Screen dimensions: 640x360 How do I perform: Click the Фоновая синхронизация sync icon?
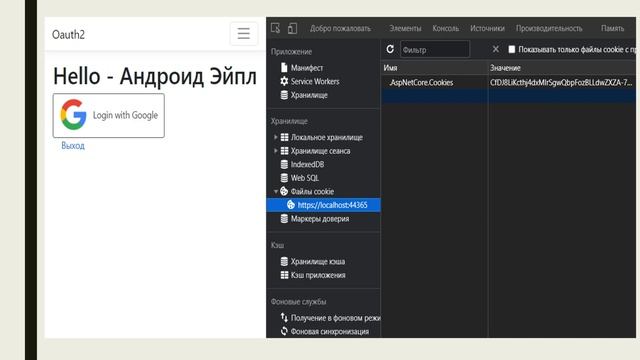pos(284,331)
